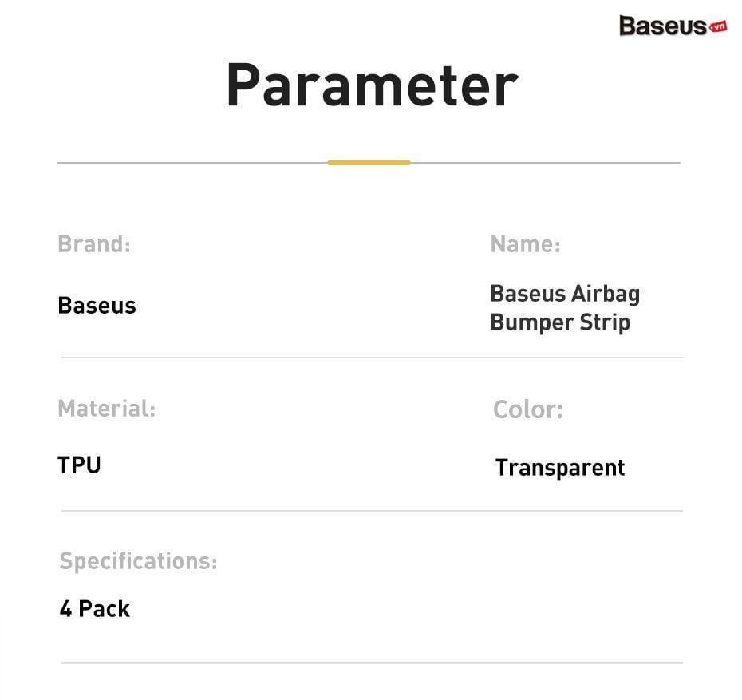Viewport: 742px width, 700px height.
Task: Click the Brand: label
Action: click(x=94, y=244)
